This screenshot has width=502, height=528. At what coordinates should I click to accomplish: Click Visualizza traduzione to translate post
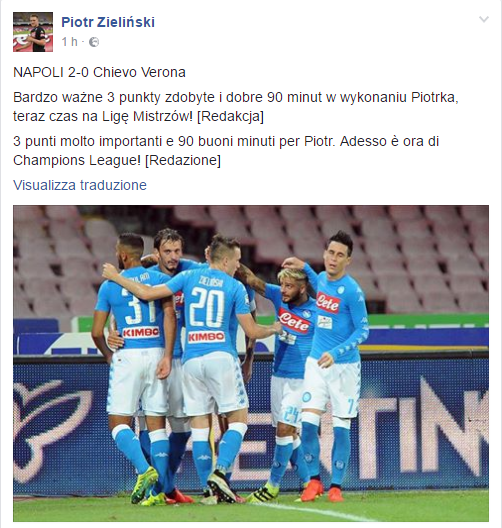80,185
